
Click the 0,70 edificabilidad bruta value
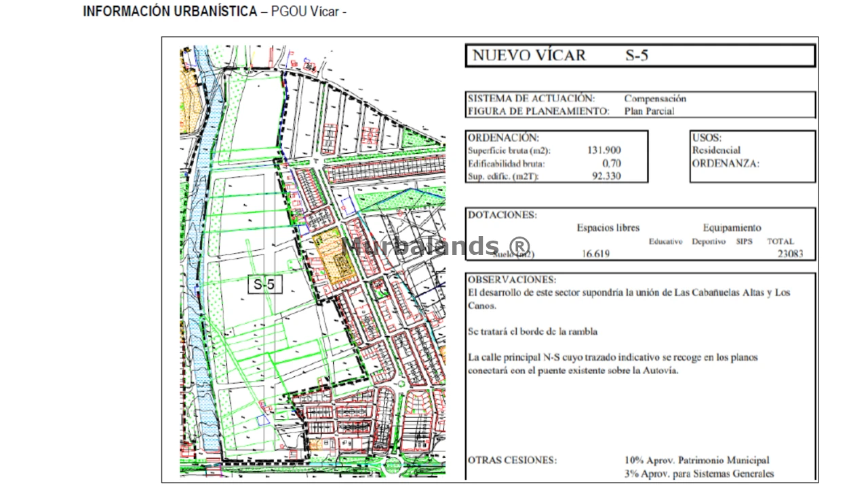(x=611, y=163)
